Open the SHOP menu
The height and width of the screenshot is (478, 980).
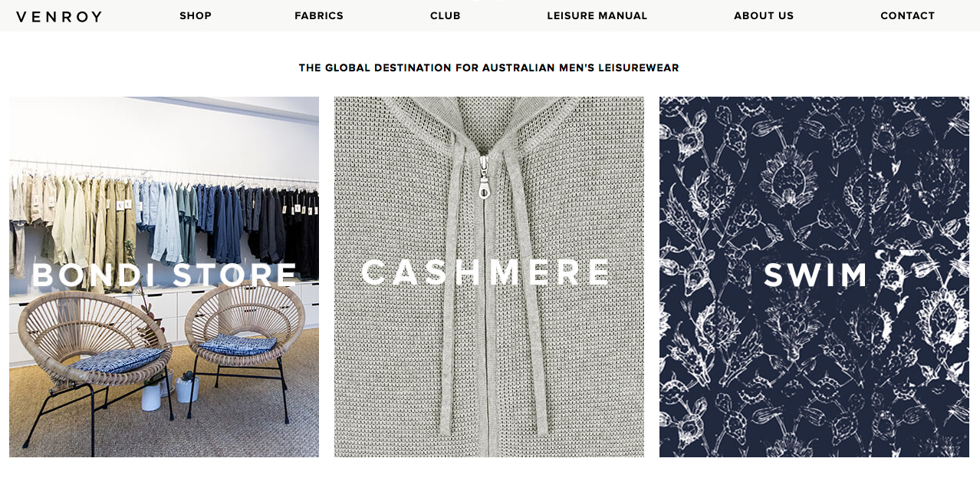point(196,15)
